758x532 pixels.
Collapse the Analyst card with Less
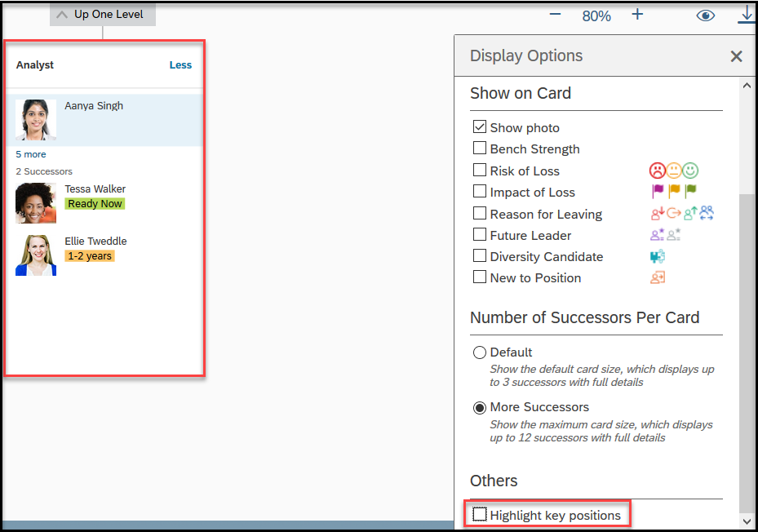click(x=180, y=65)
